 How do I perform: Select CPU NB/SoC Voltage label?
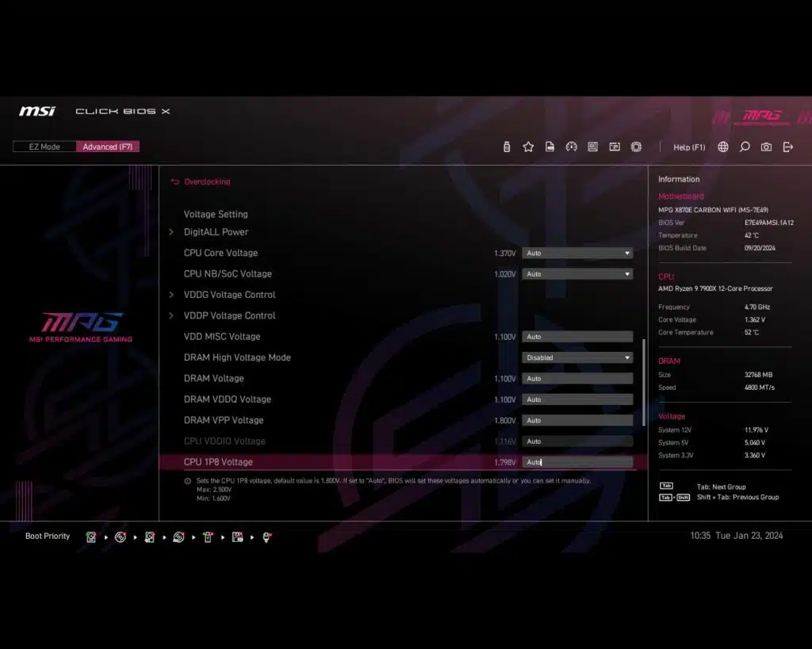tap(228, 273)
